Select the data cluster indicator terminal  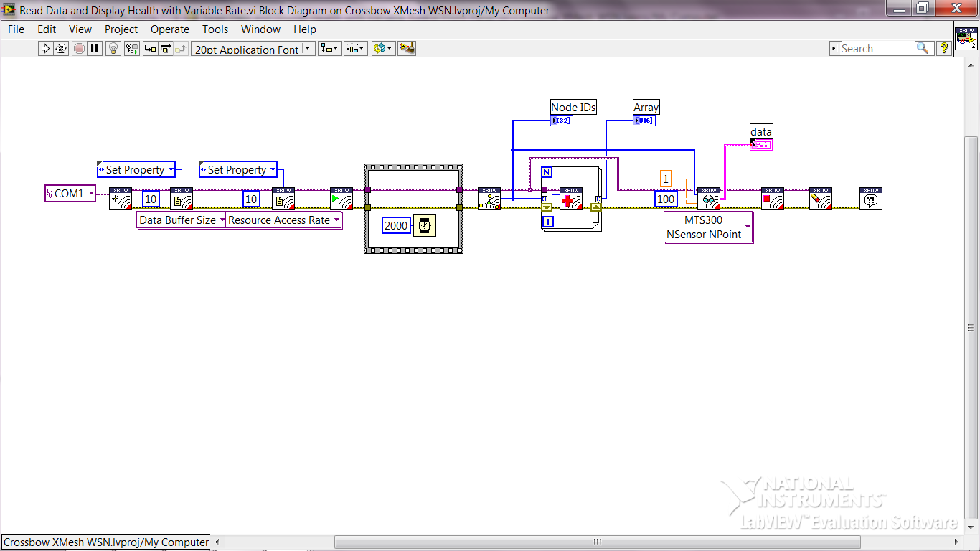[761, 145]
